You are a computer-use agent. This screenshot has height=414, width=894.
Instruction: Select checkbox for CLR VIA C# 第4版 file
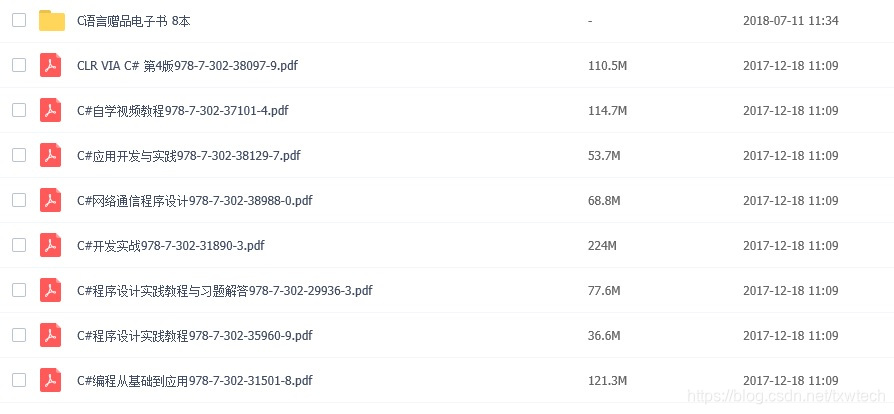click(x=19, y=66)
